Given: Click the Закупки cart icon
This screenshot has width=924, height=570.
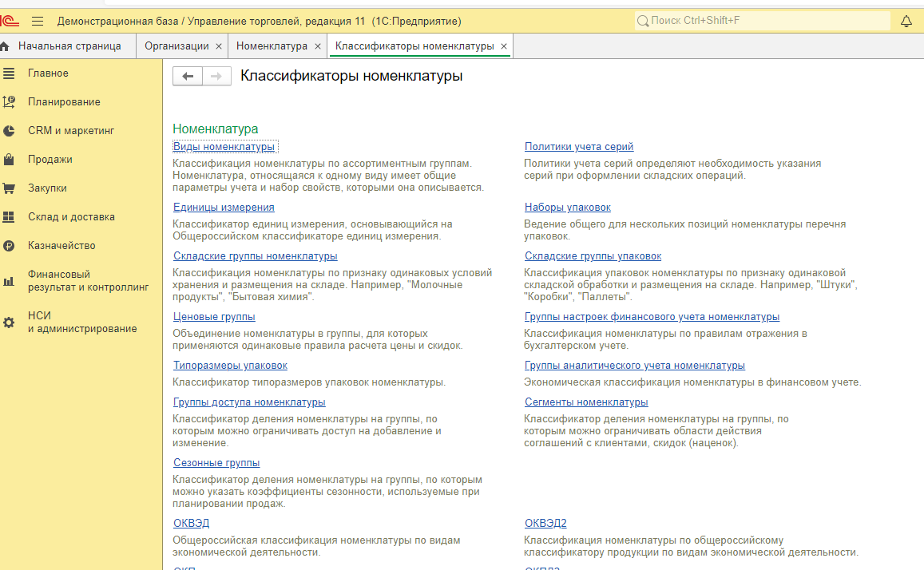Looking at the screenshot, I should click(9, 188).
